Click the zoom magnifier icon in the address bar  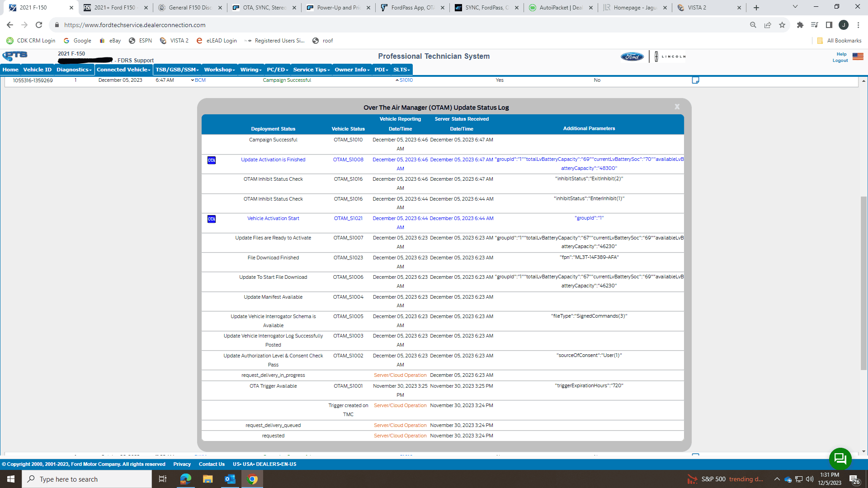pos(753,25)
